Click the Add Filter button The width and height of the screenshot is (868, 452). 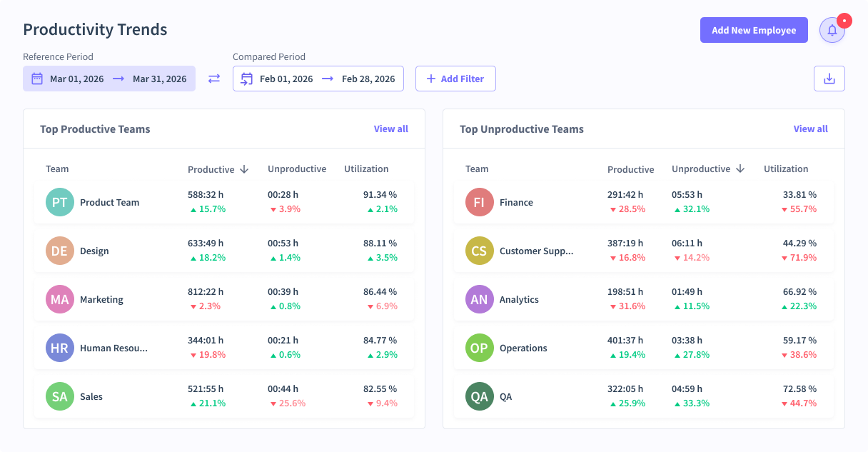click(455, 79)
